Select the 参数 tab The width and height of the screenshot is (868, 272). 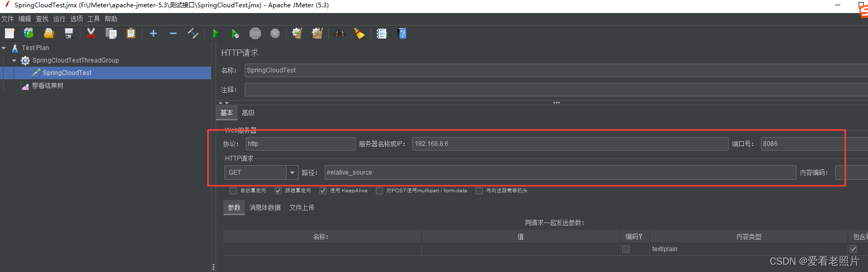coord(234,207)
